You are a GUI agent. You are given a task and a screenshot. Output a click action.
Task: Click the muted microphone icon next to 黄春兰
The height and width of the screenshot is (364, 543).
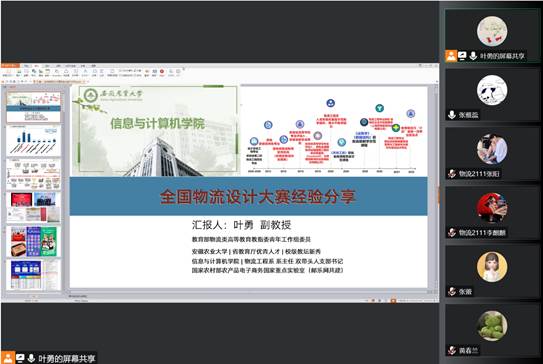point(452,350)
